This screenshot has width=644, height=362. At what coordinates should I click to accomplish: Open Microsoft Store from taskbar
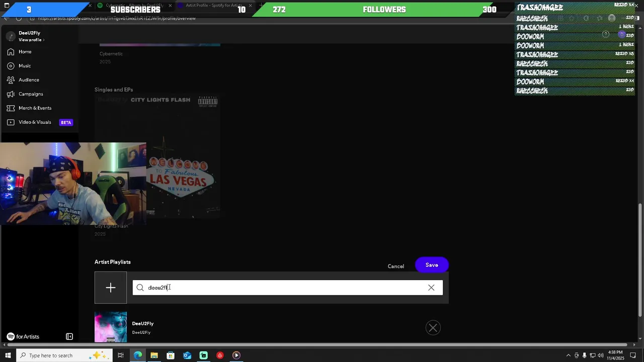pos(171,355)
